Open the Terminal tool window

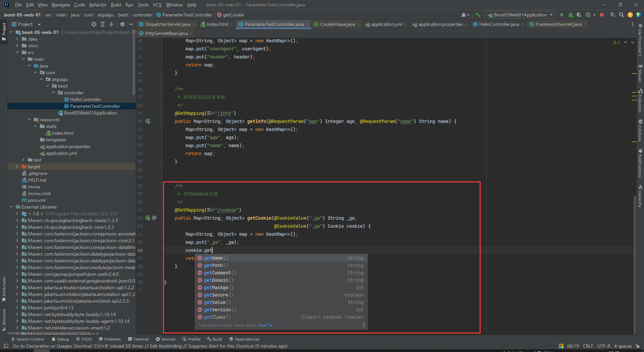point(138,339)
